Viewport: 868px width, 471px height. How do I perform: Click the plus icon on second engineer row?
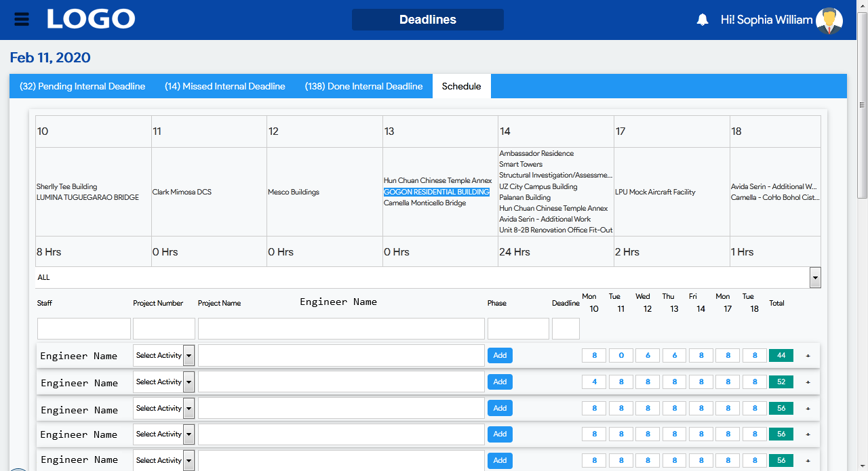click(808, 382)
